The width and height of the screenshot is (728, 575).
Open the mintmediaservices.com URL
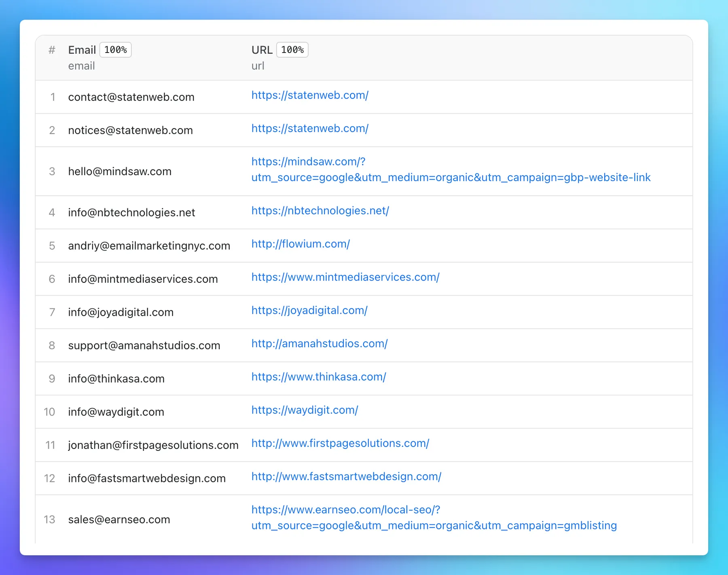click(x=345, y=277)
